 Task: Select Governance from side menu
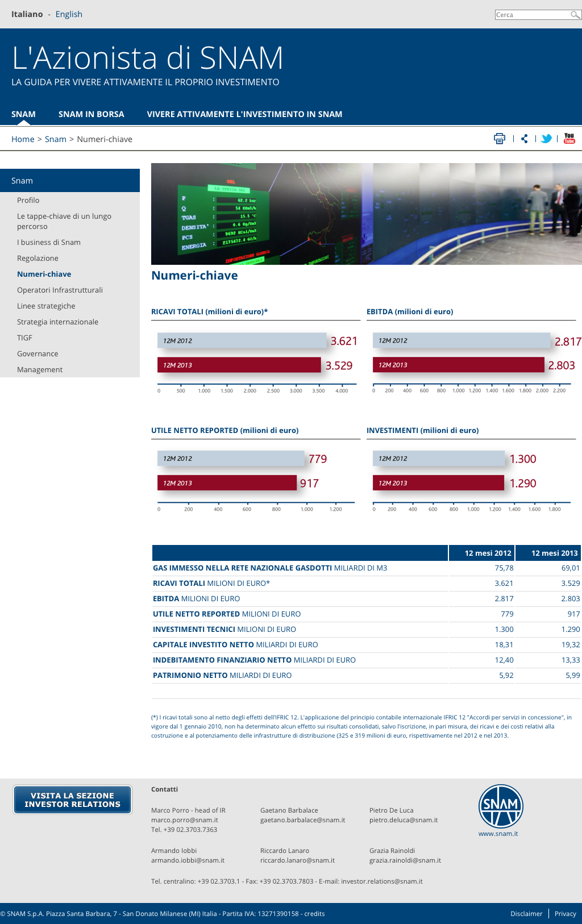38,353
